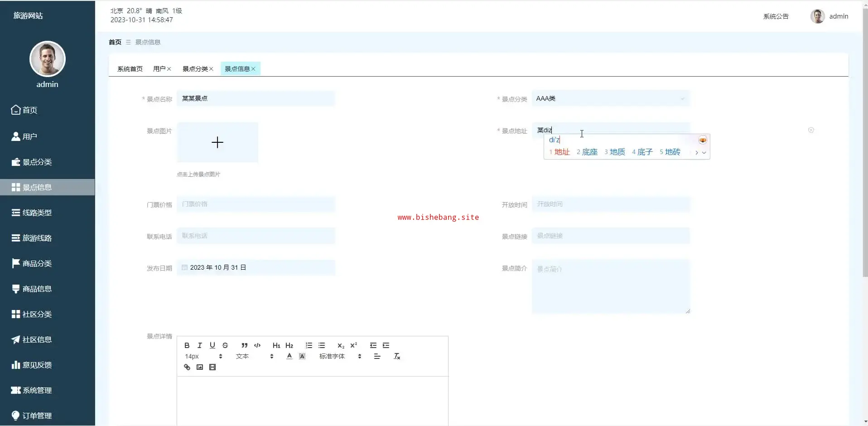Switch to the 系统首页 tab

tap(130, 69)
